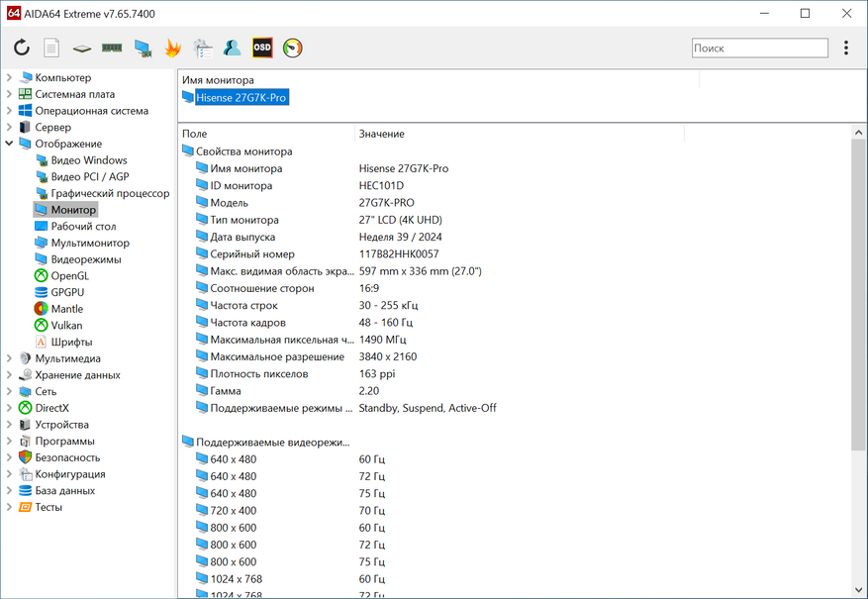Expand the Операционная система tree node

click(9, 111)
